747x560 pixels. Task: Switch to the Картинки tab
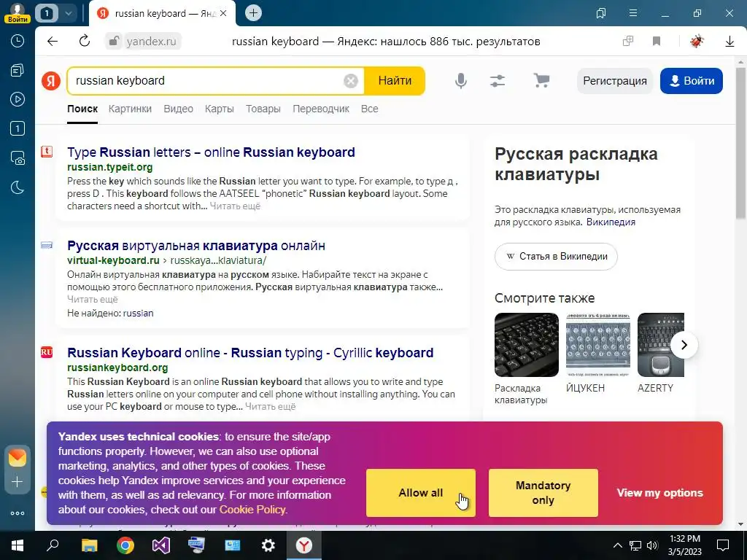[x=130, y=109]
